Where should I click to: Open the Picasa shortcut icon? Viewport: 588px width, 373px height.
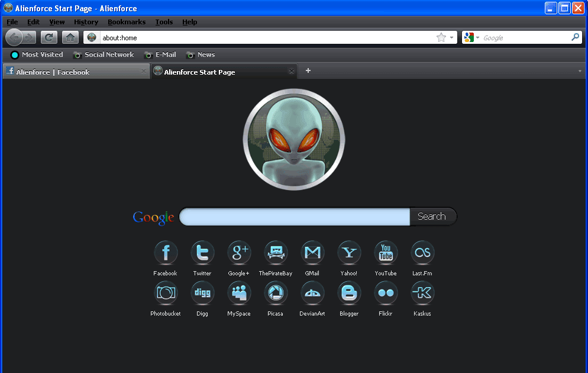[276, 292]
